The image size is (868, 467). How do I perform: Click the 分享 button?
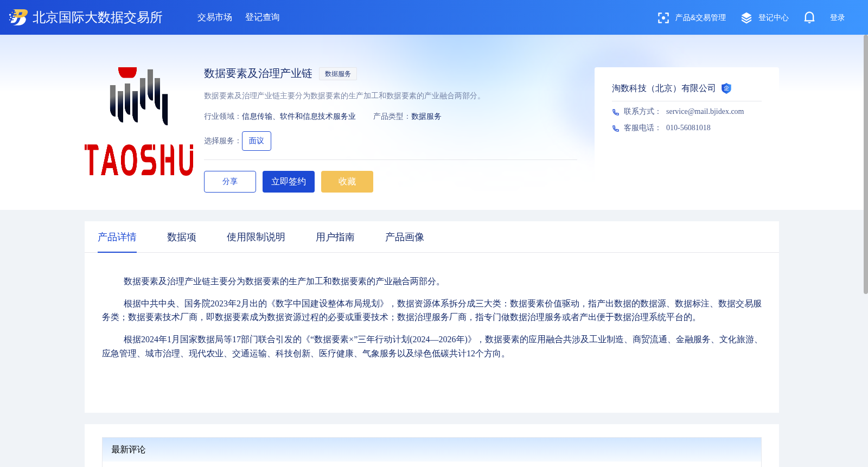click(230, 182)
